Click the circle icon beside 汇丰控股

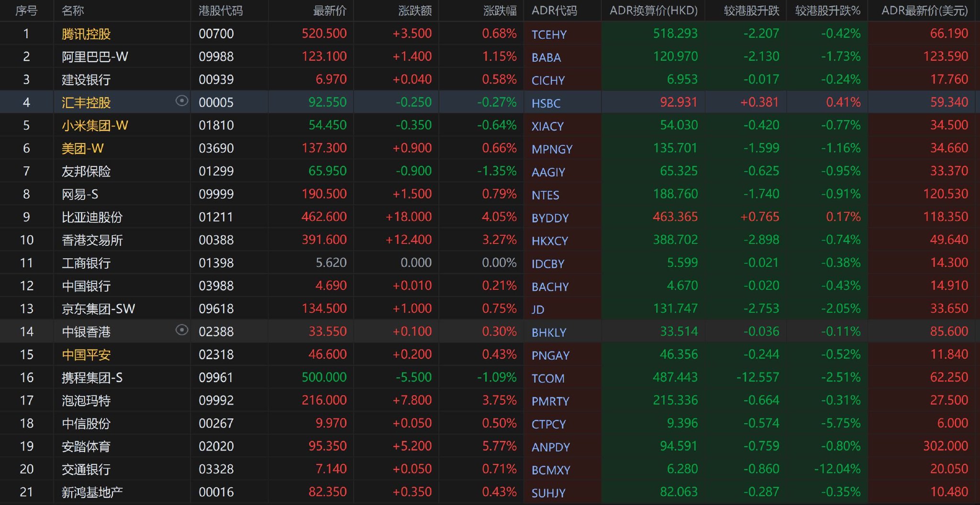(x=182, y=101)
